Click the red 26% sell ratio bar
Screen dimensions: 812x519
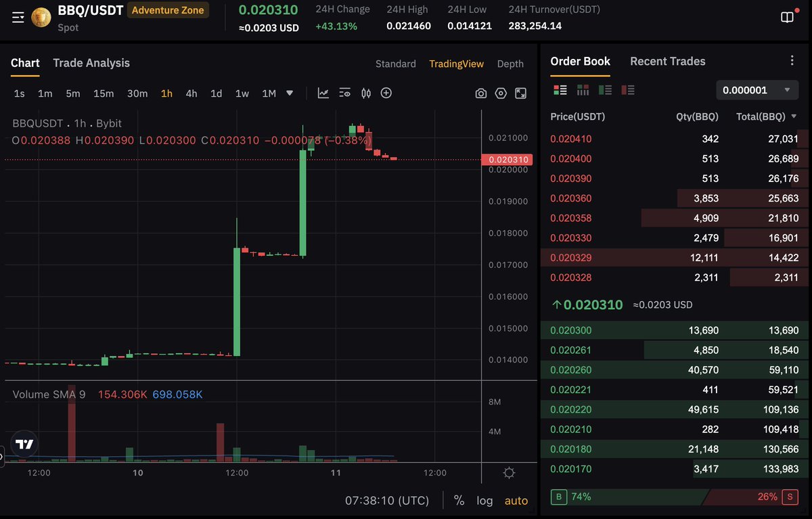click(x=742, y=497)
